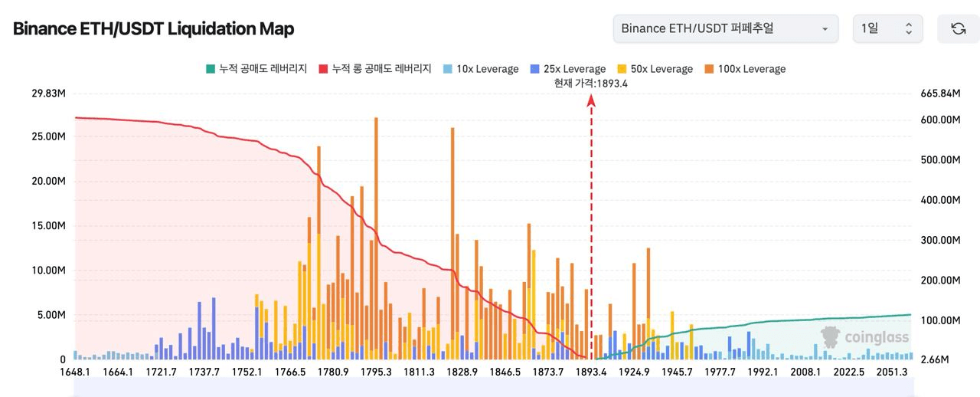
Task: Click the orange 100x Leverage legend swatch
Action: click(707, 69)
